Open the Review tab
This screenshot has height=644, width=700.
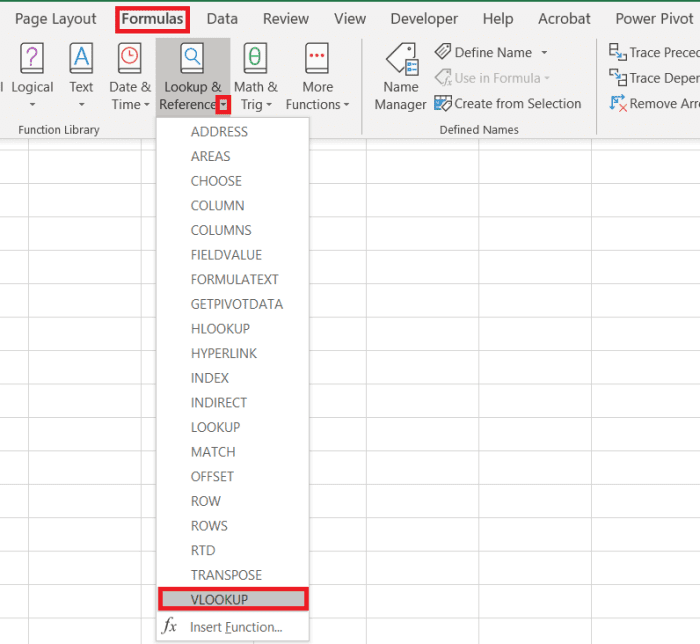pyautogui.click(x=286, y=19)
